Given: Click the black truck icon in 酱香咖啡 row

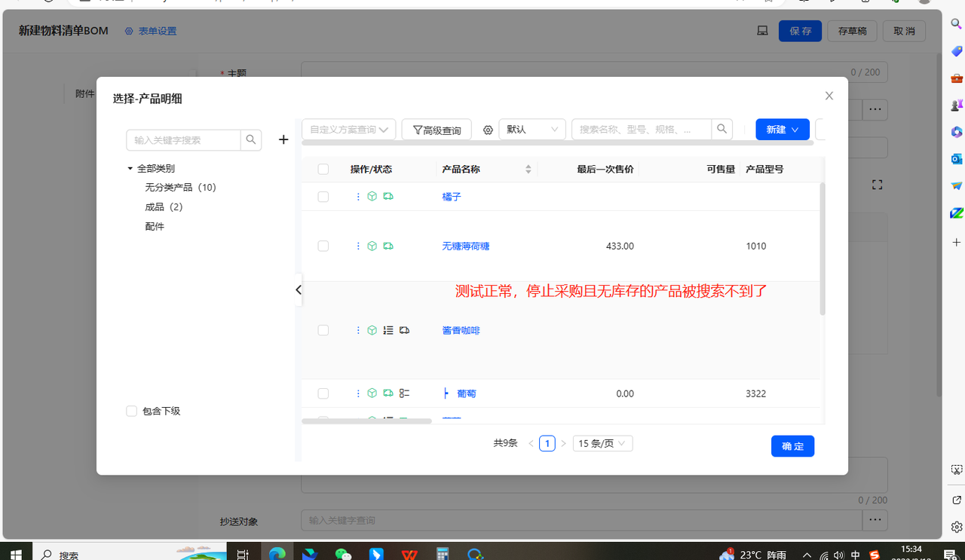Looking at the screenshot, I should tap(404, 330).
